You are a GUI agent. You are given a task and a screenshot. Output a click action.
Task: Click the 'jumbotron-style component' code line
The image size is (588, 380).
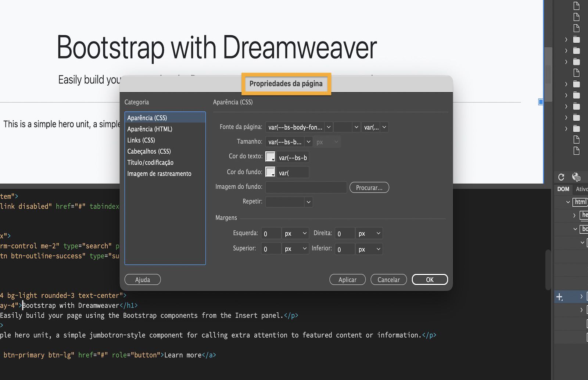tap(218, 335)
